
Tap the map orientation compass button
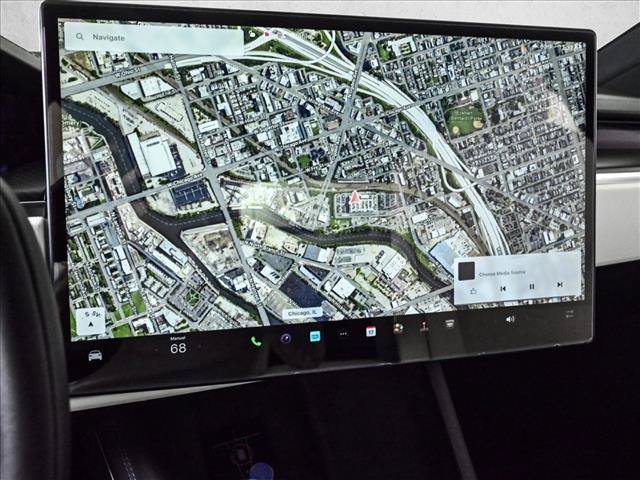(91, 321)
